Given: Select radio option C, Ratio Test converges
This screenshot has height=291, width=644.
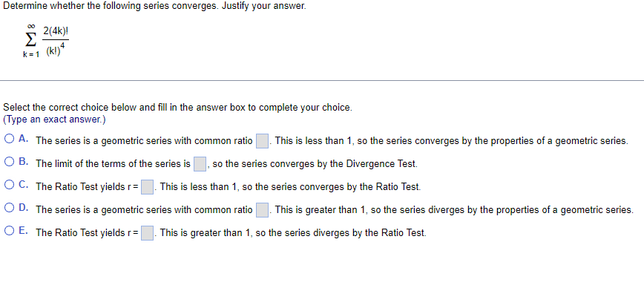Looking at the screenshot, I should pyautogui.click(x=10, y=185).
